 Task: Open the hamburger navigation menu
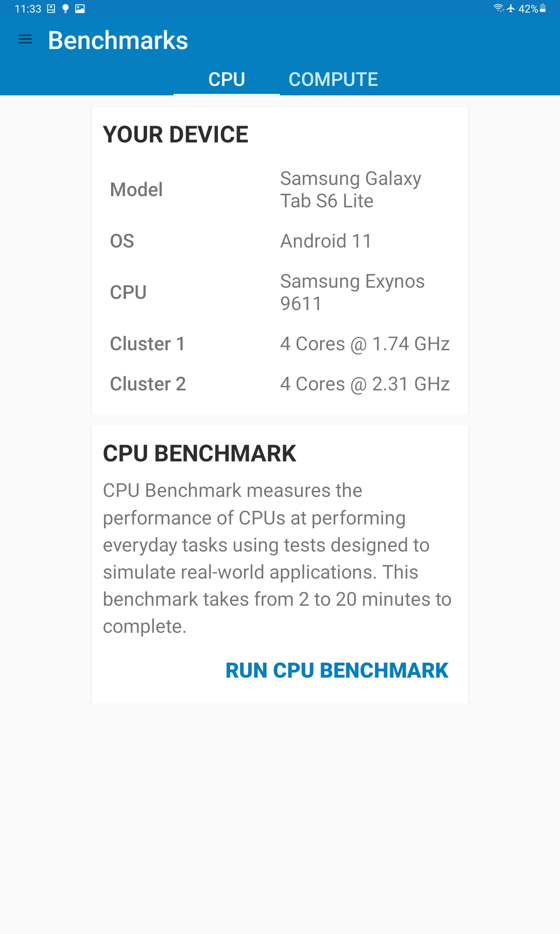(25, 40)
